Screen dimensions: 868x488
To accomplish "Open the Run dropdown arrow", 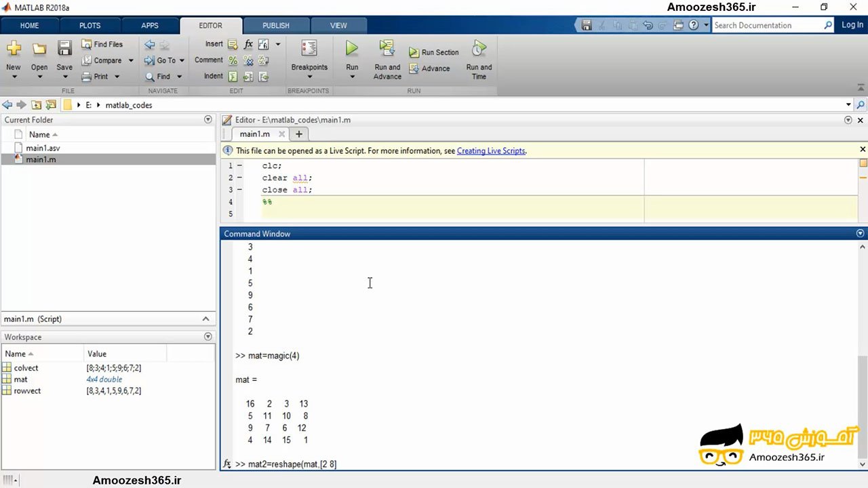I will (x=352, y=77).
